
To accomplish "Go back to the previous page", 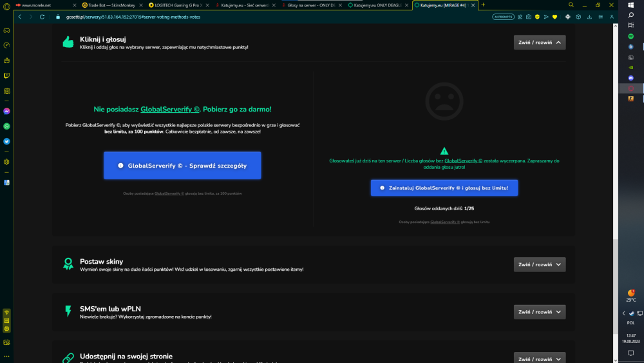I will point(20,17).
